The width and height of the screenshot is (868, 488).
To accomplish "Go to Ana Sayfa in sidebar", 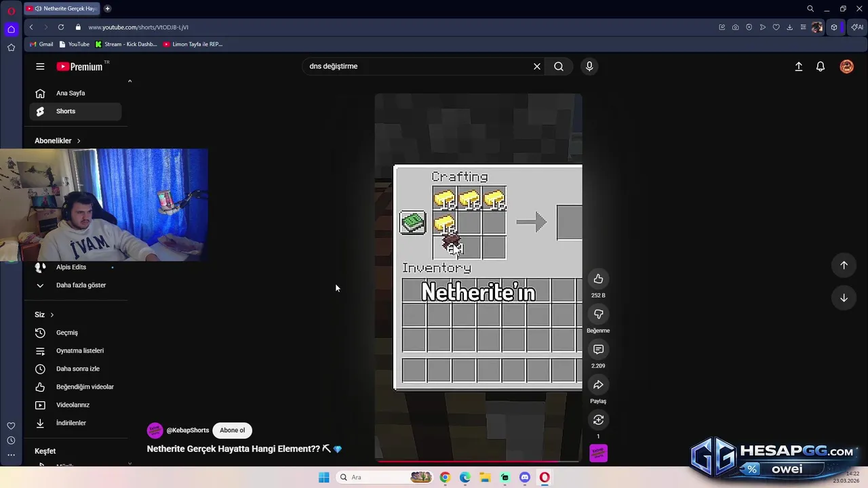I will coord(75,94).
